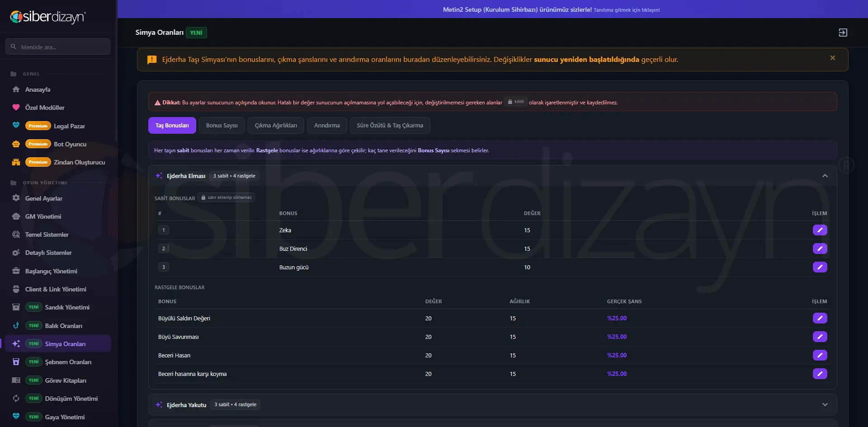This screenshot has width=868, height=427.
Task: Edit the Büyülü Saldırı Değeri row
Action: (x=820, y=318)
